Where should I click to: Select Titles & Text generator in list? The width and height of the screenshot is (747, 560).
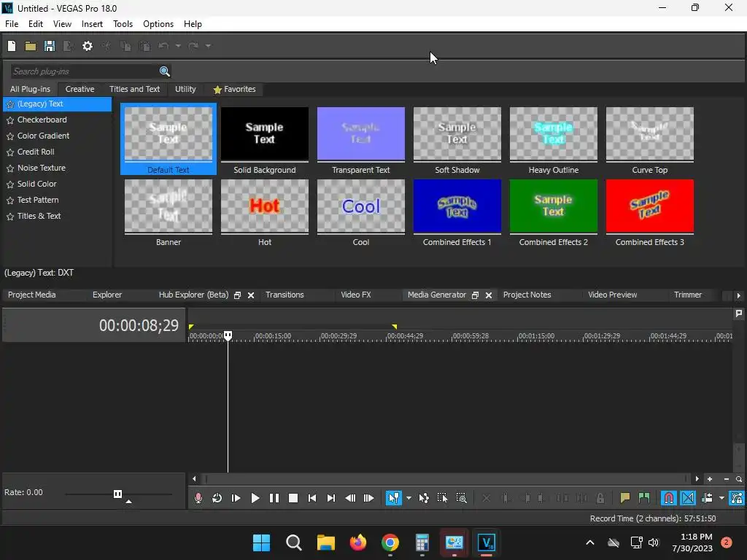(39, 216)
